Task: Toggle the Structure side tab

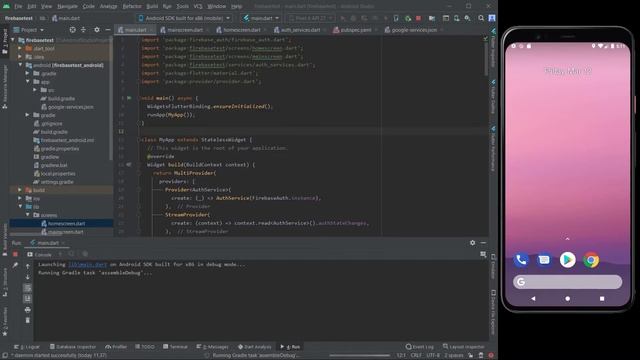Action: tap(5, 282)
